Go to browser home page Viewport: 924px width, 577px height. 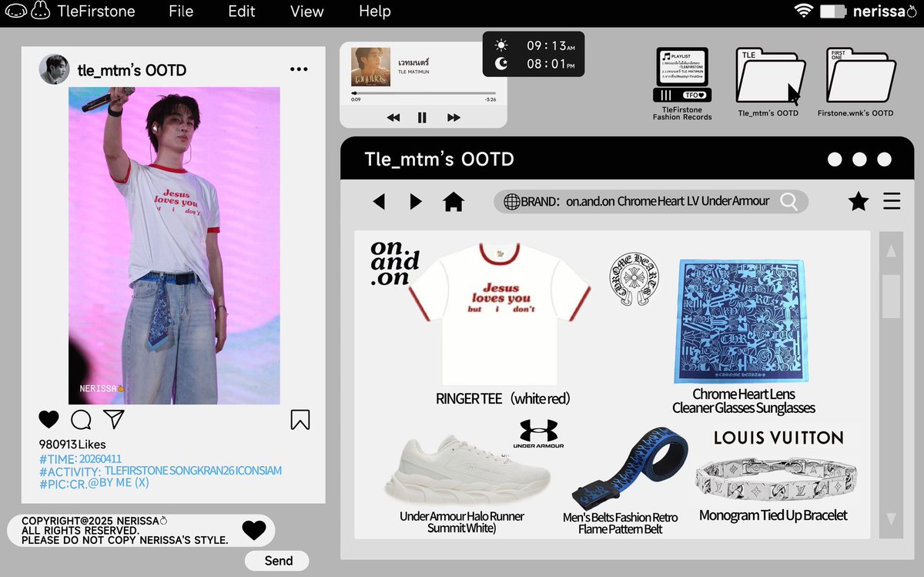(454, 202)
